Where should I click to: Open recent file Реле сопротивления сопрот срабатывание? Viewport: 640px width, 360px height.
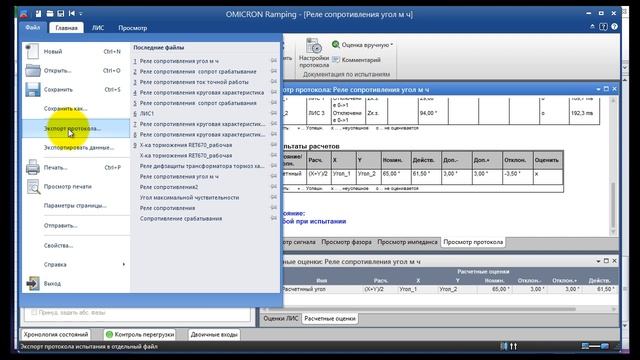point(198,71)
